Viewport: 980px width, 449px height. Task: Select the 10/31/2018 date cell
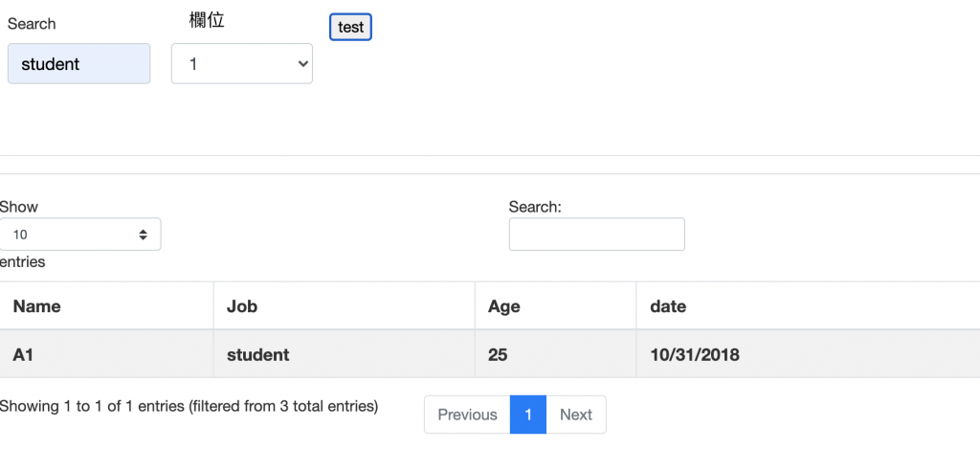(695, 355)
